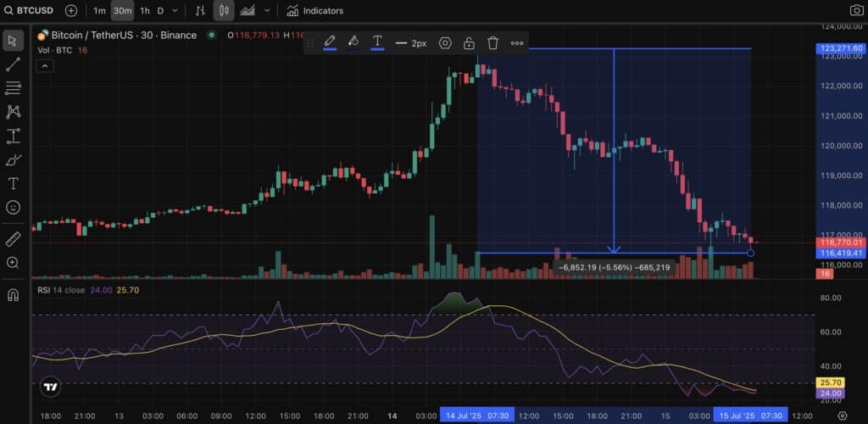Click the TradingView logo on the chart
Screen dimensions: 868x424
click(50, 388)
